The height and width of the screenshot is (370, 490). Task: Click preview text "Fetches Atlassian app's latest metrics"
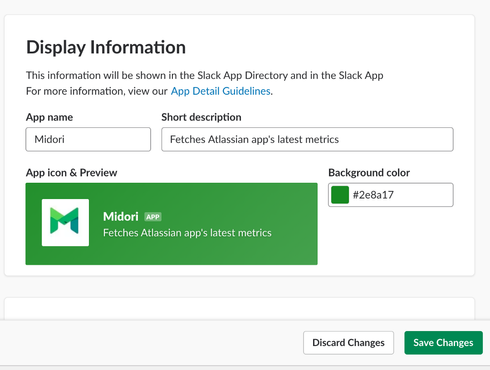tap(187, 233)
